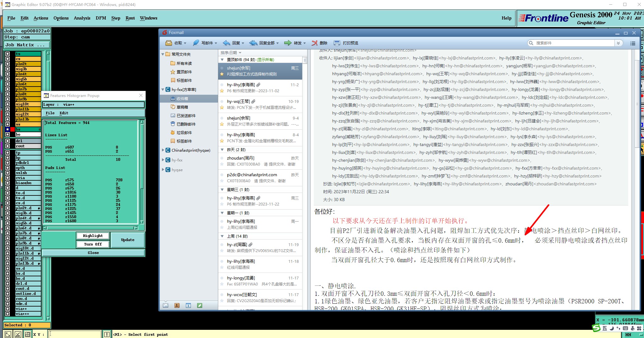The width and height of the screenshot is (644, 338).
Task: Open the notes pencil icon at Foxmail bottom bar
Action: click(200, 305)
